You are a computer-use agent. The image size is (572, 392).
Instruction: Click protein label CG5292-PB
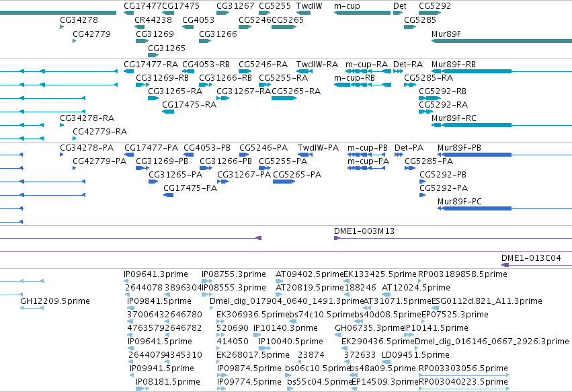click(x=443, y=175)
